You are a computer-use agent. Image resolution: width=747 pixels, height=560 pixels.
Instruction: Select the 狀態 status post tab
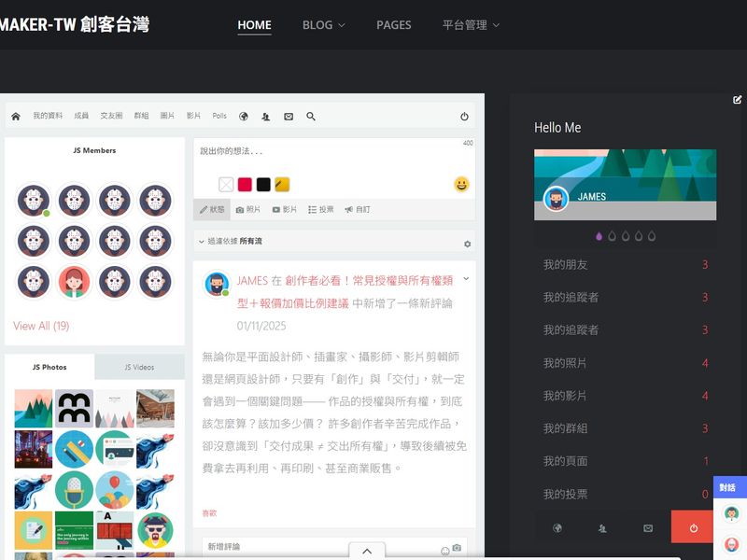212,209
